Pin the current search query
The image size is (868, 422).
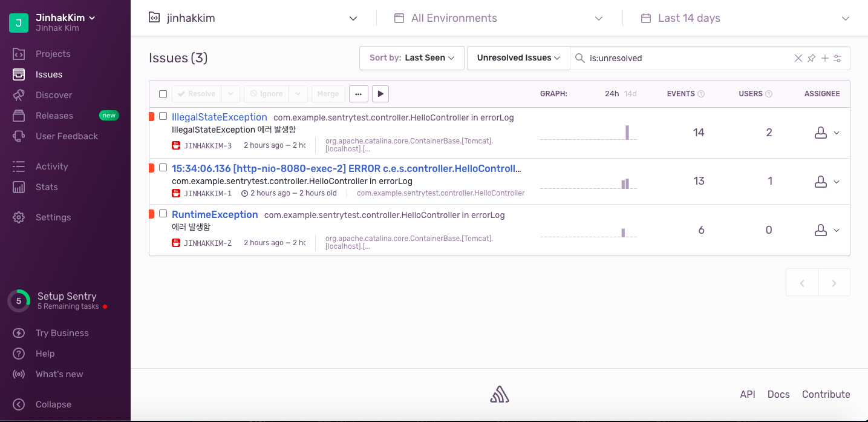(x=812, y=58)
